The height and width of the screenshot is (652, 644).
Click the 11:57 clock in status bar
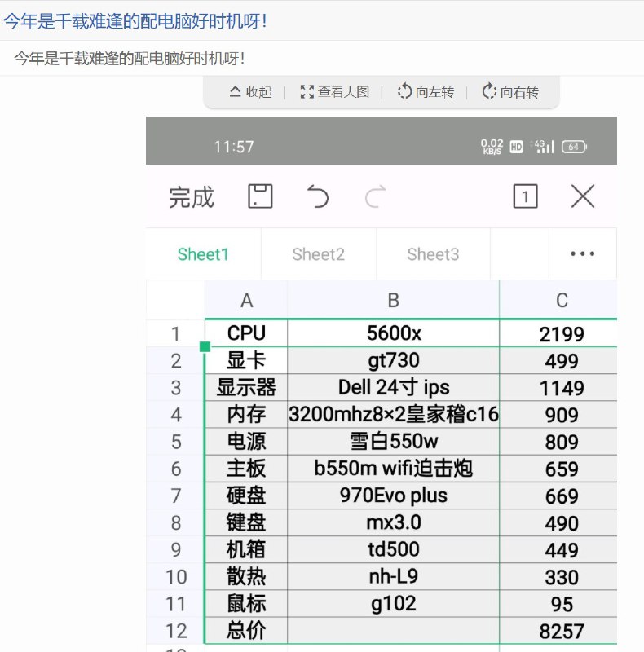tap(233, 147)
